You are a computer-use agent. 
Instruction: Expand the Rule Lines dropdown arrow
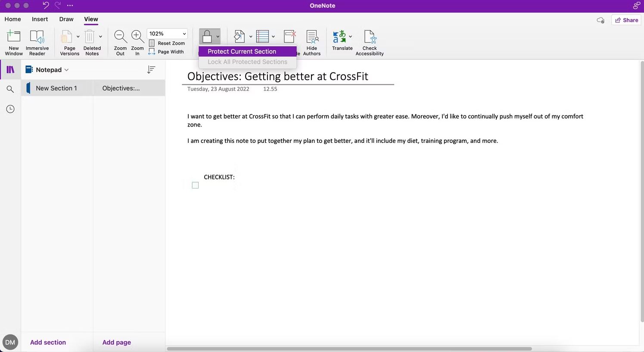[273, 37]
